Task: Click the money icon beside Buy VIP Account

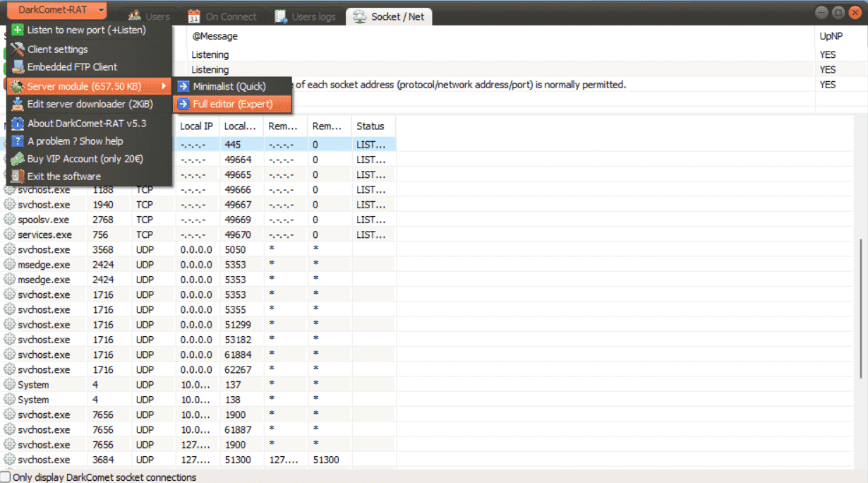Action: point(18,159)
